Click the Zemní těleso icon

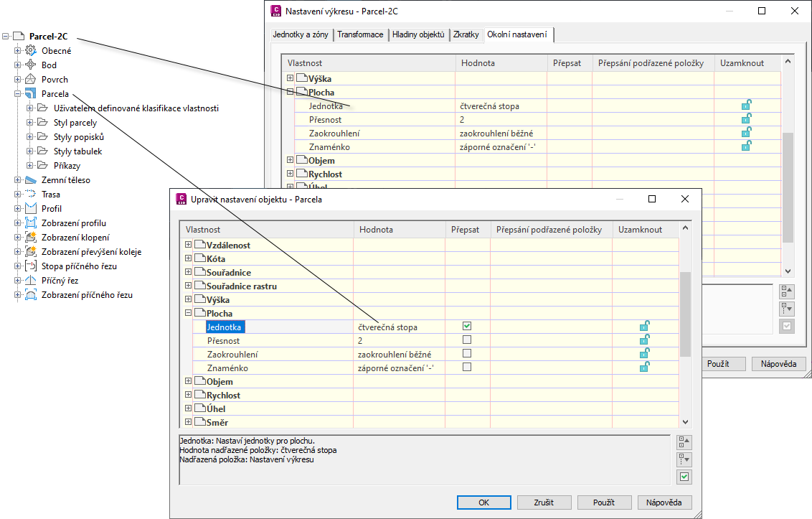[31, 180]
